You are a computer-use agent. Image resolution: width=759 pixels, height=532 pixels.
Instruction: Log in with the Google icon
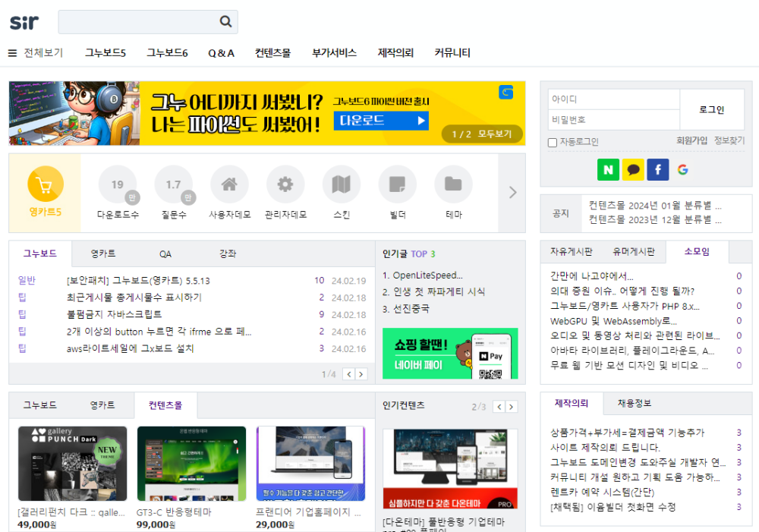click(x=683, y=169)
